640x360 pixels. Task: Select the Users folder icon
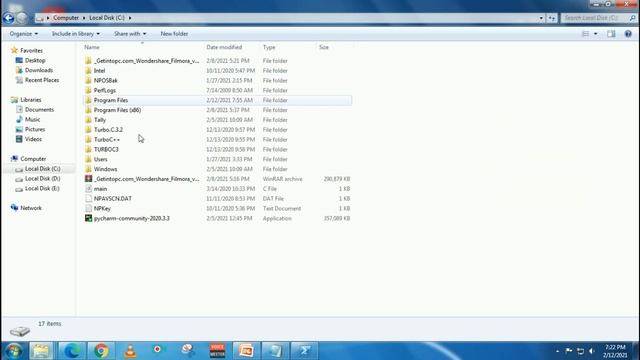[x=88, y=159]
